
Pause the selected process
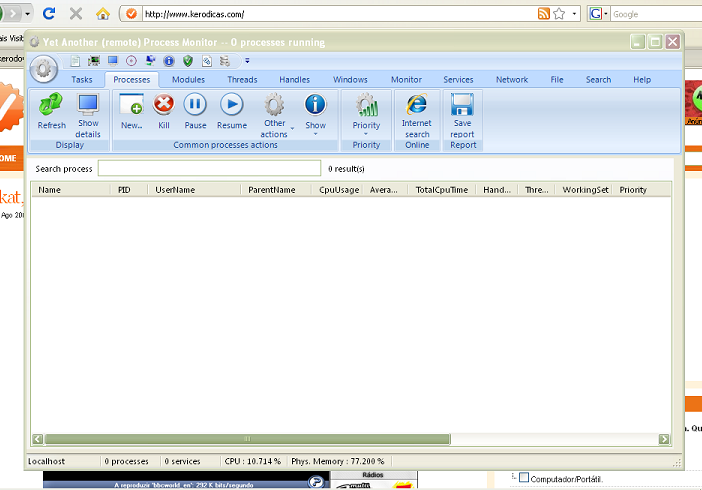(195, 111)
